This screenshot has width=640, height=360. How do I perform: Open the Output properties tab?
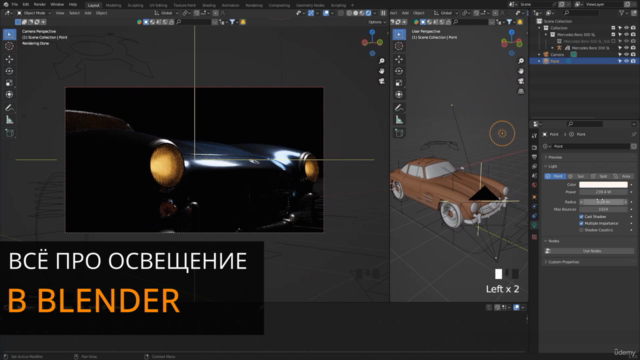pos(534,157)
